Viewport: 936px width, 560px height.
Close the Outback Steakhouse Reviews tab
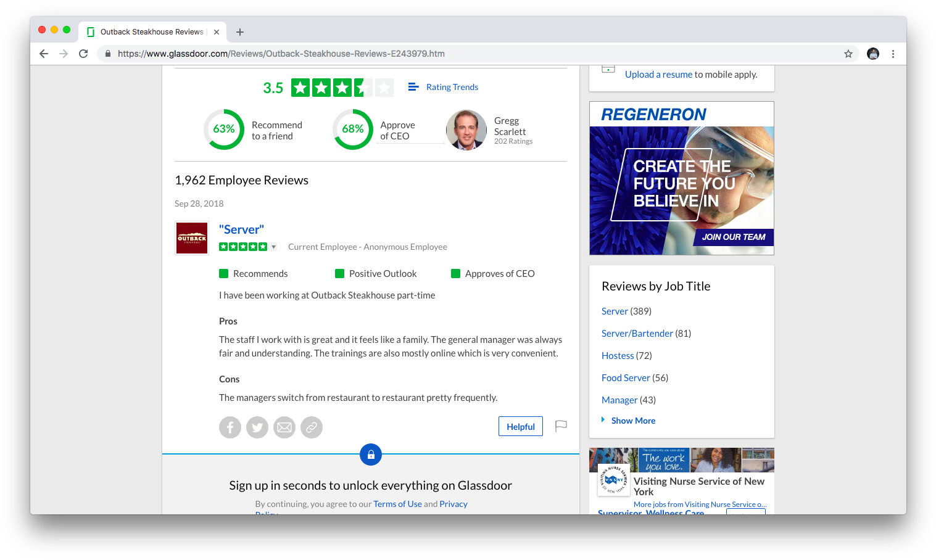point(217,32)
